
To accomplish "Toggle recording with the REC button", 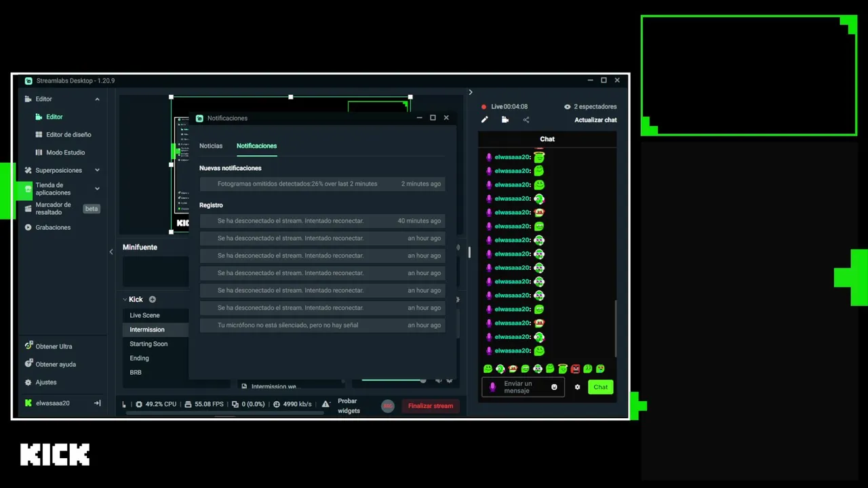I will pyautogui.click(x=388, y=406).
